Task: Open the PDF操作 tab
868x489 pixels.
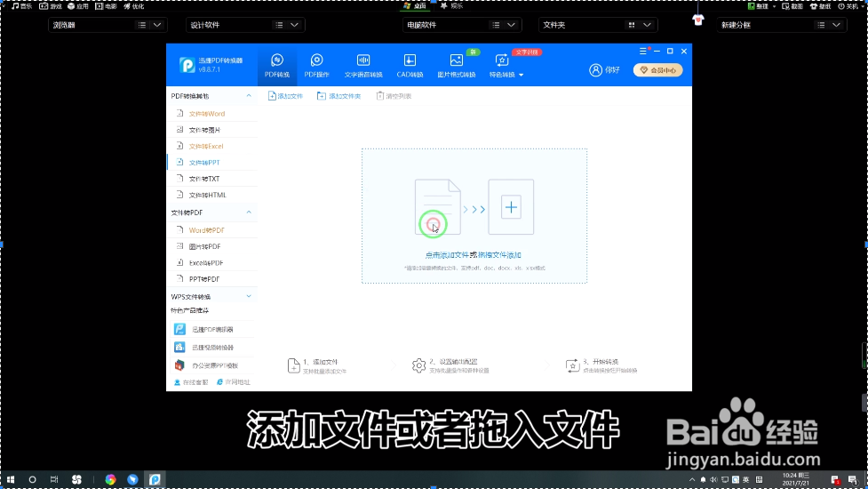Action: [316, 65]
